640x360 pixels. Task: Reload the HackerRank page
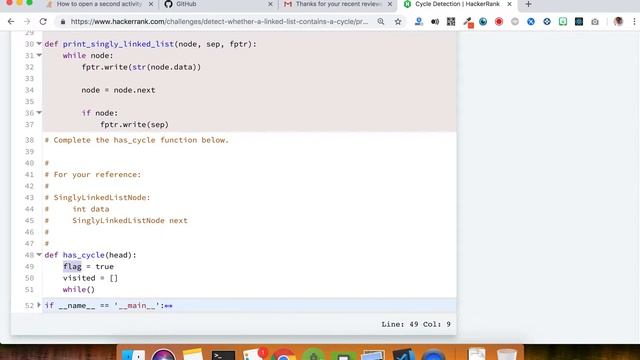[43, 22]
